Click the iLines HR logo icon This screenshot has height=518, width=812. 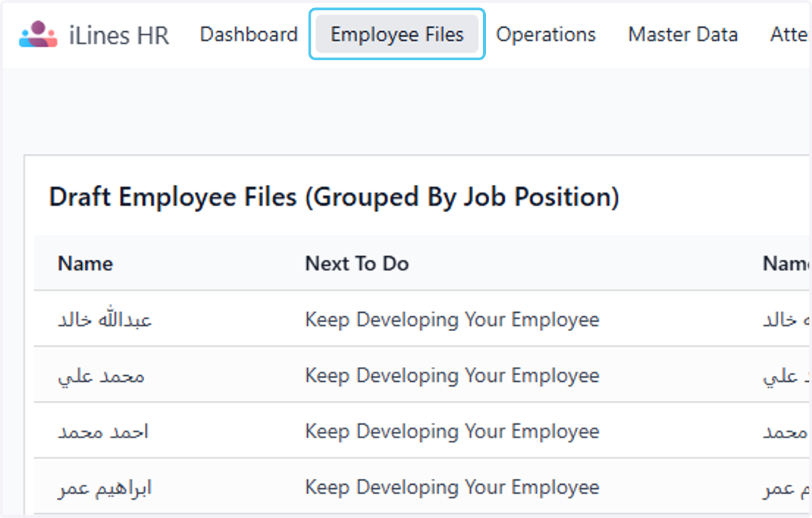(x=38, y=35)
